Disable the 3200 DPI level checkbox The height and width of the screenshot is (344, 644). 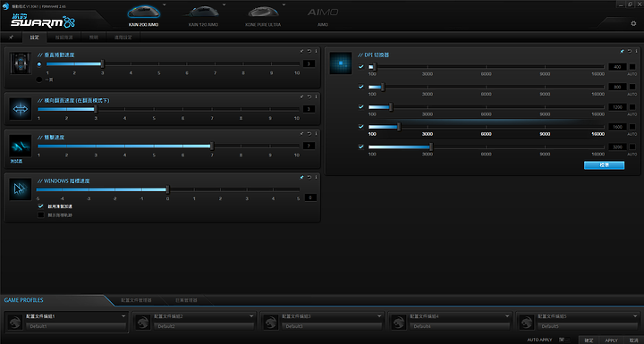click(361, 147)
